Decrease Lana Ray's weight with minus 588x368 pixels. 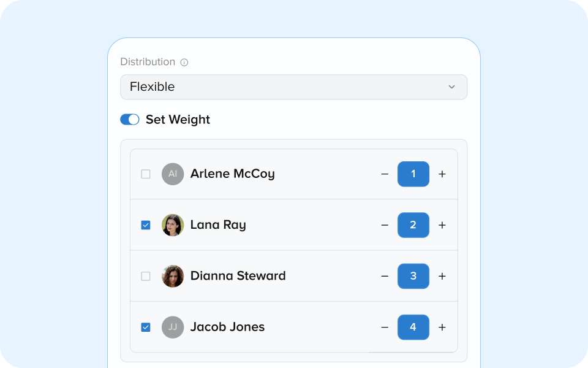385,225
